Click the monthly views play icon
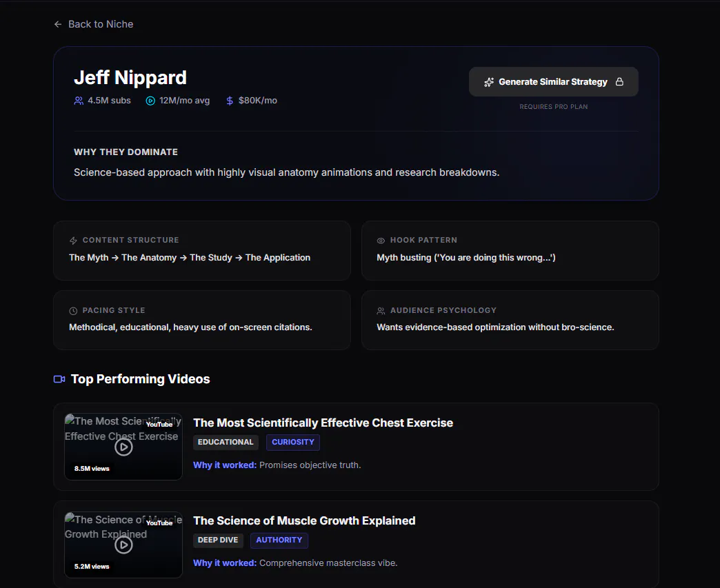This screenshot has height=588, width=720. coord(150,101)
